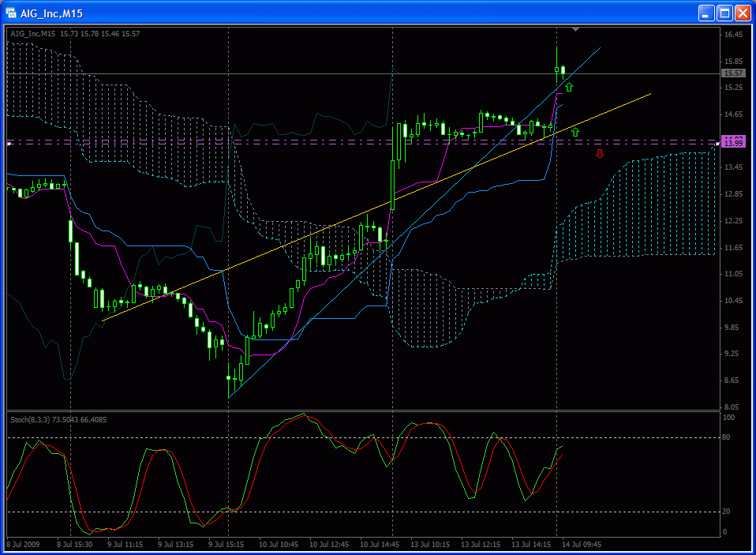Click the magenta price label 13.99

click(x=733, y=144)
